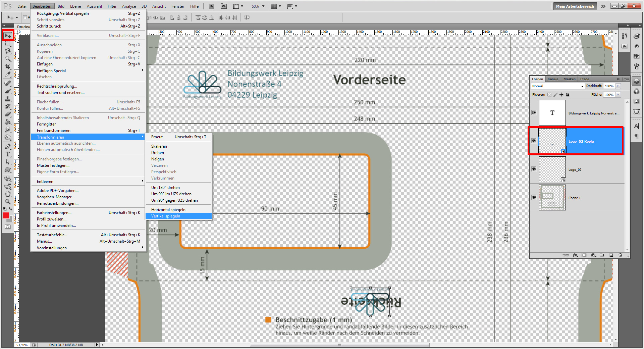Select the Healing Brush tool
The width and height of the screenshot is (644, 349).
click(8, 83)
